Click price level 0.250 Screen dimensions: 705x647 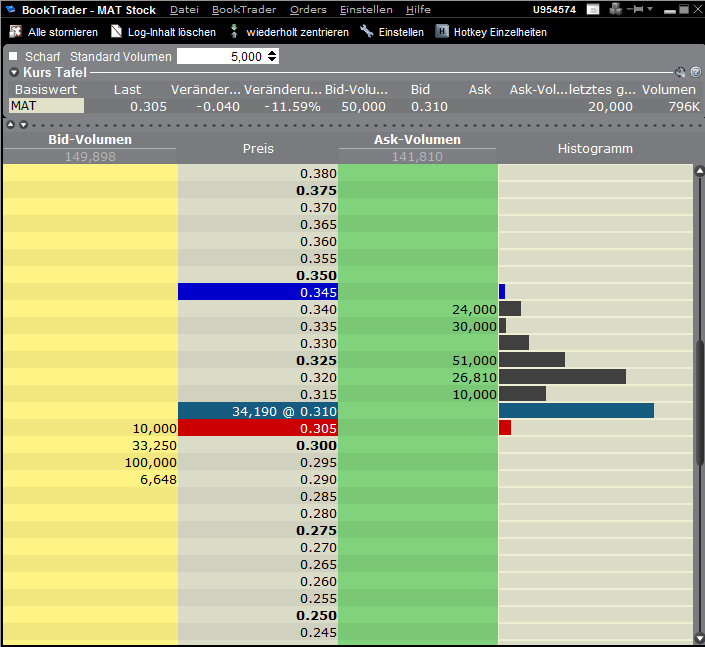[x=317, y=616]
